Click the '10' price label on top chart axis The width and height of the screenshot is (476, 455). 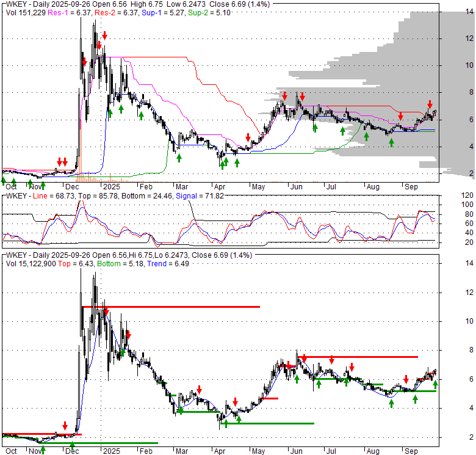[x=469, y=65]
